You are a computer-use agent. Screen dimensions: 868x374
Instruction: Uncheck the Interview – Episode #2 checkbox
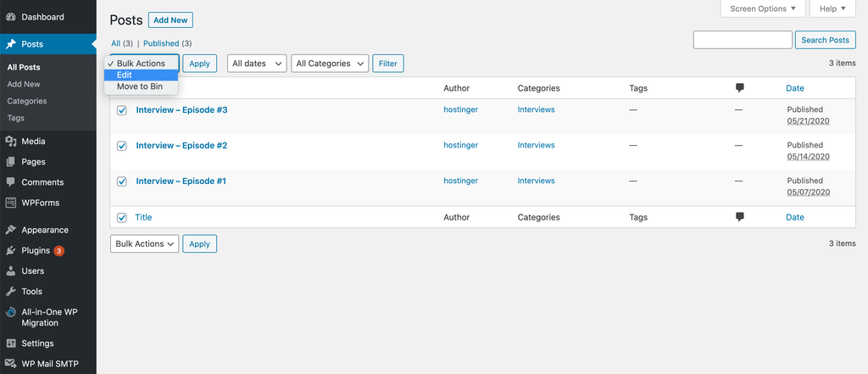click(122, 146)
